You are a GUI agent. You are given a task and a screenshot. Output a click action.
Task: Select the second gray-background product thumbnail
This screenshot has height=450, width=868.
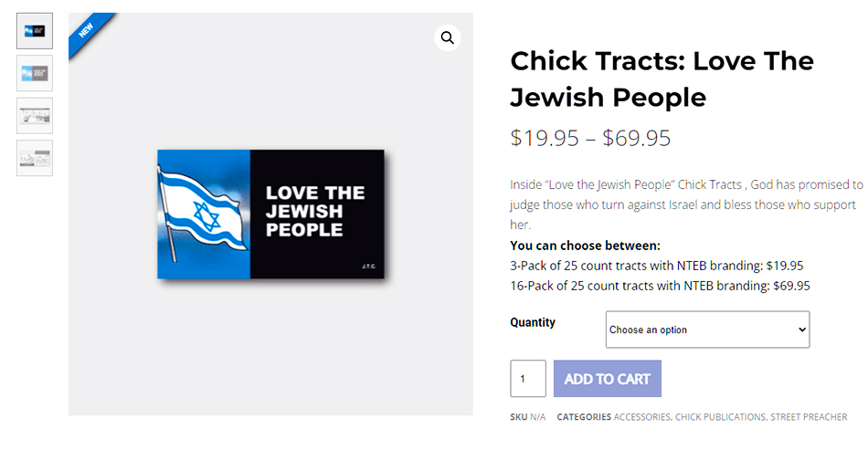coord(35,73)
